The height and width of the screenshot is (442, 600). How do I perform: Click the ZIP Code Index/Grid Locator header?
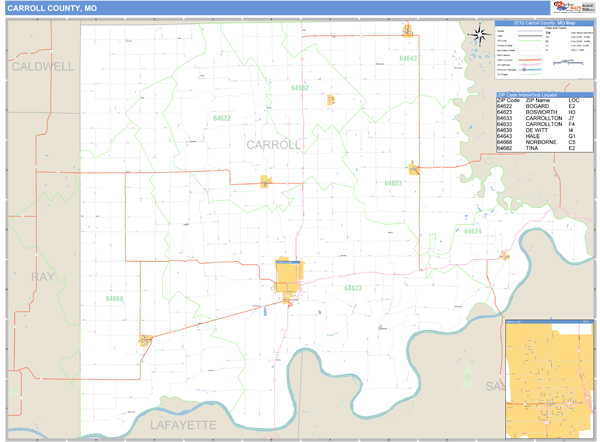[544, 94]
